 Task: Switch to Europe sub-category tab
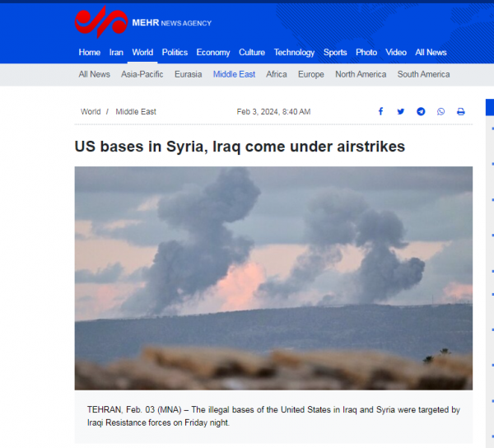311,74
